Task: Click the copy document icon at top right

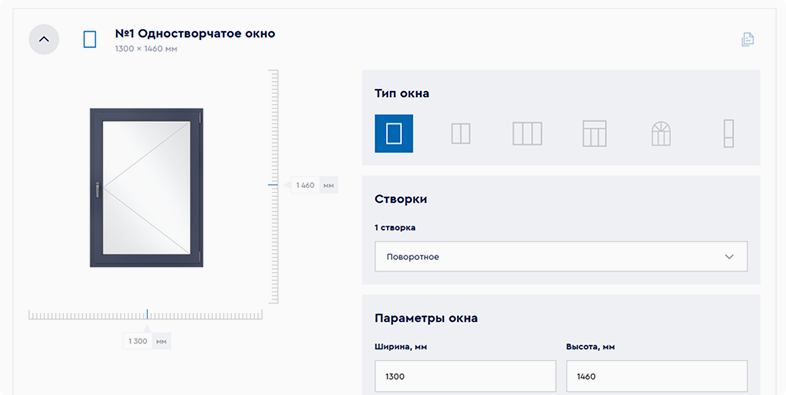Action: click(747, 39)
